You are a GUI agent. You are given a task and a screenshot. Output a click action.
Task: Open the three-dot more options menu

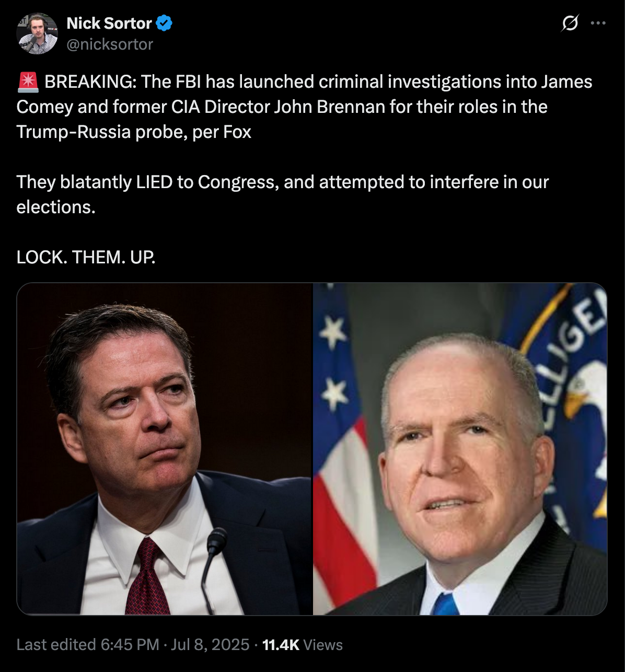click(598, 24)
